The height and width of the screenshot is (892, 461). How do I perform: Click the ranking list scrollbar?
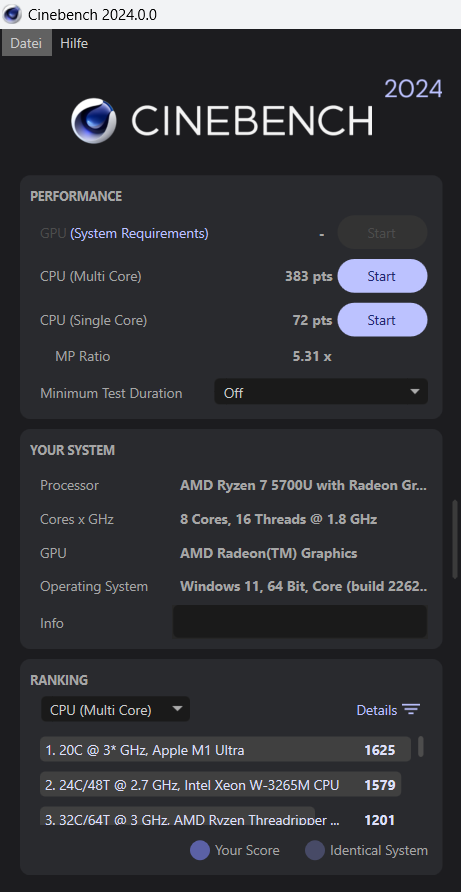(421, 746)
